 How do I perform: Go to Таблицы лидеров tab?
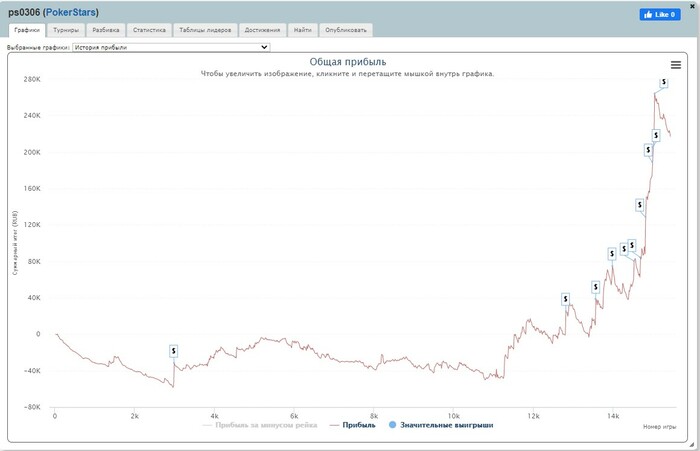click(205, 30)
